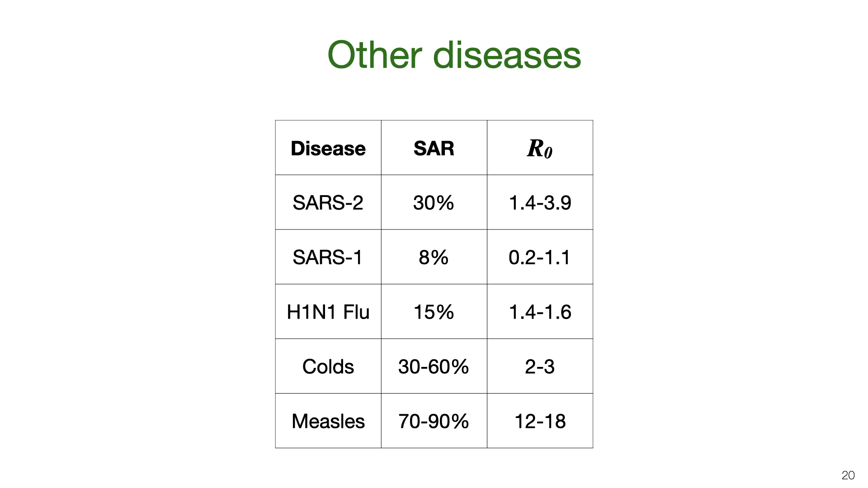Click the 0.2-1.1 R0 value

coord(540,257)
